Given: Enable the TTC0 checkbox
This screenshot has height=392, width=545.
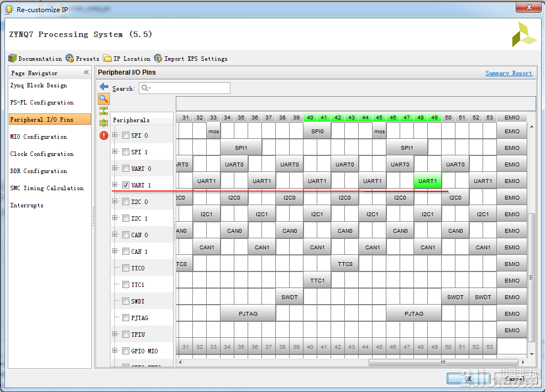Looking at the screenshot, I should pos(126,268).
